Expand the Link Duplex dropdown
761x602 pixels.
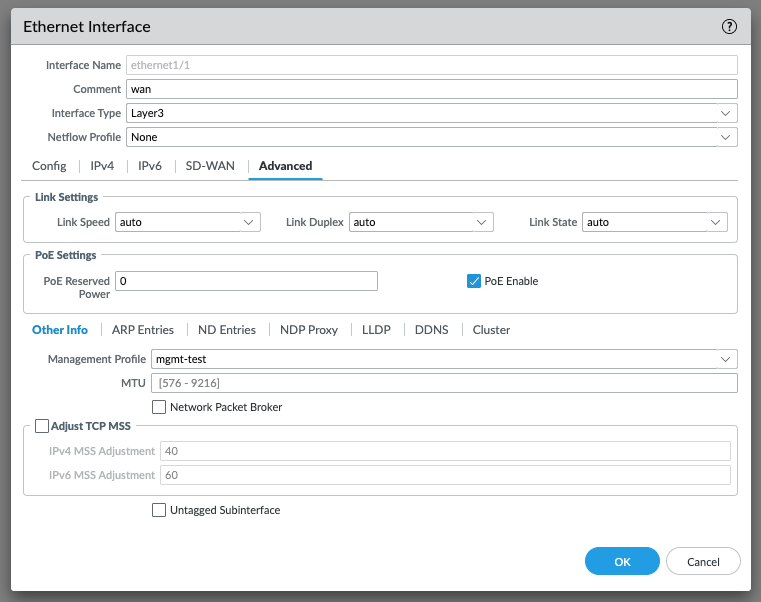[421, 222]
